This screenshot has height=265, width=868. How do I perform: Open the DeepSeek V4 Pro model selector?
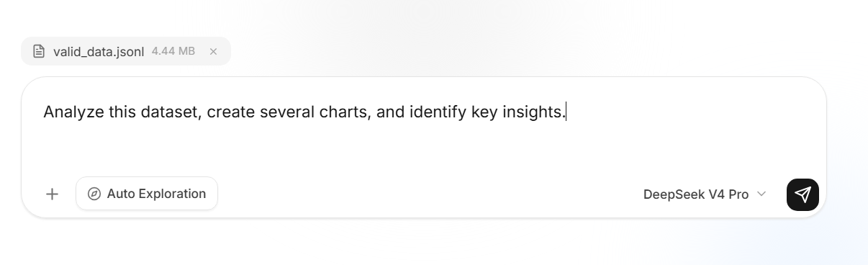pos(705,194)
